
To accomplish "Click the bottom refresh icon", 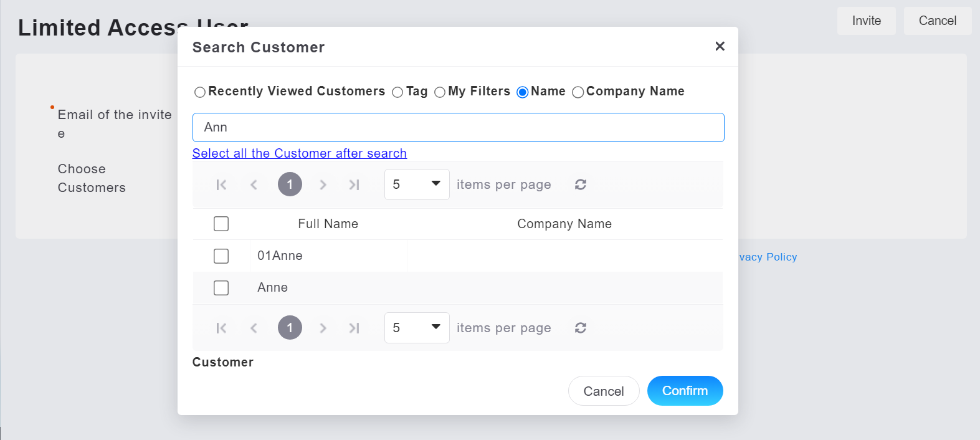I will [581, 328].
